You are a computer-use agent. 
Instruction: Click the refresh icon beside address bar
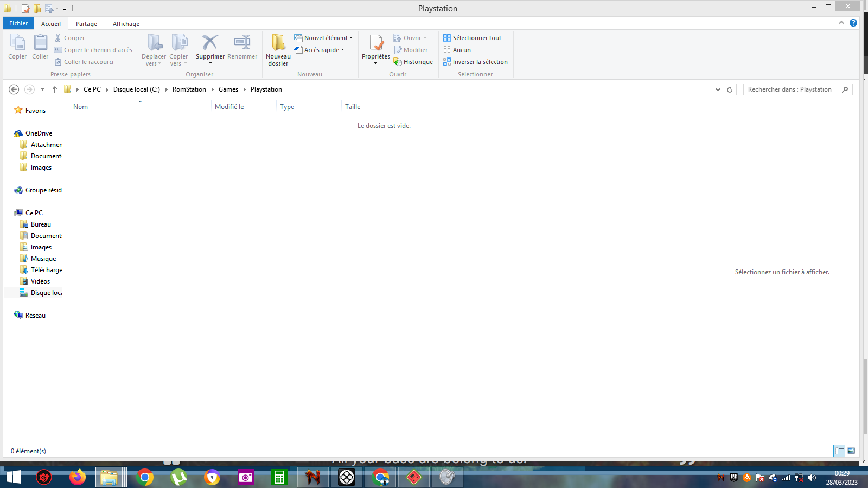[730, 89]
